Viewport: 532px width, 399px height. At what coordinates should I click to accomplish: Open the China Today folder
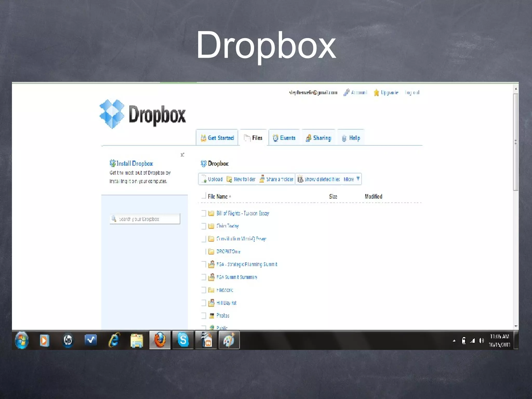pos(228,226)
